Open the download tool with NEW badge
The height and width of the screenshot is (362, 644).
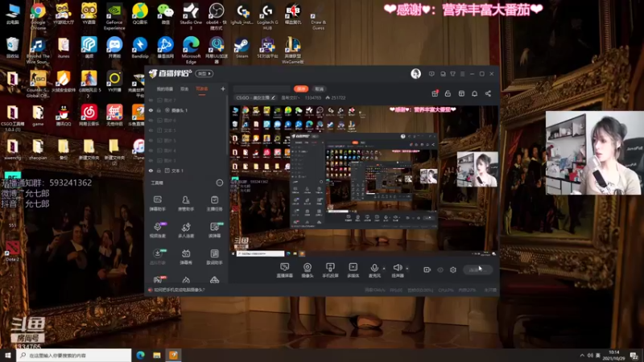pyautogui.click(x=157, y=257)
